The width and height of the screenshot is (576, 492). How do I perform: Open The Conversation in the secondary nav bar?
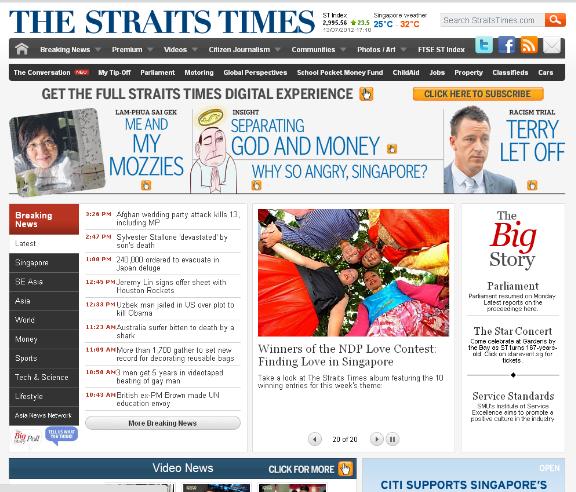(42, 72)
